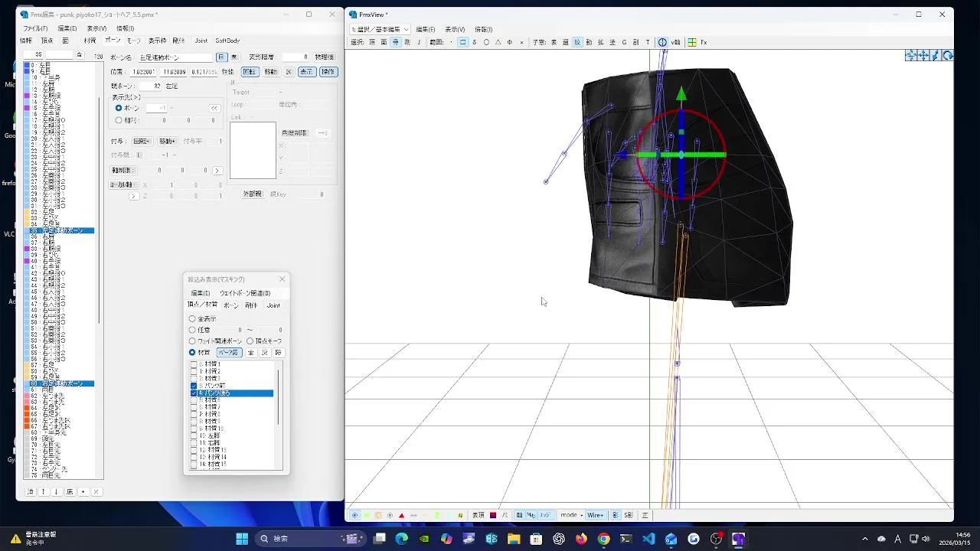Image resolution: width=980 pixels, height=551 pixels.
Task: Click the 動 sub-window button in PmxView toolbar
Action: (x=589, y=42)
